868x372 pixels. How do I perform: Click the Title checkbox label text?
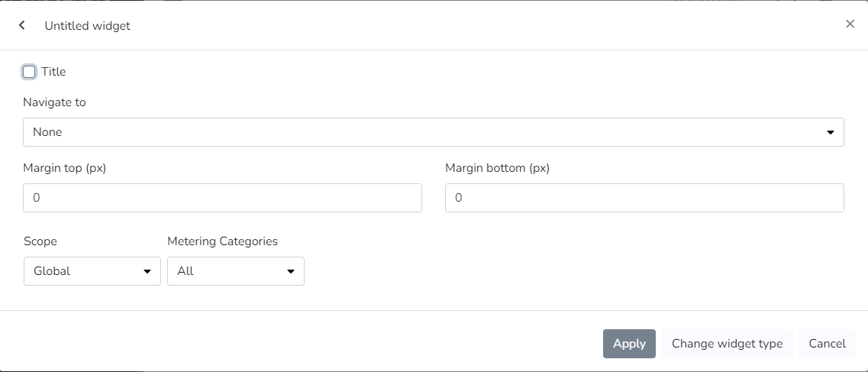(x=53, y=72)
